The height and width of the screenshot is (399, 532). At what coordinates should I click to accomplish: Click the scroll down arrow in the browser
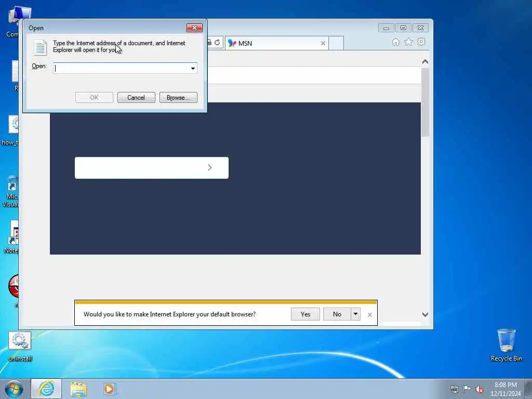click(425, 314)
